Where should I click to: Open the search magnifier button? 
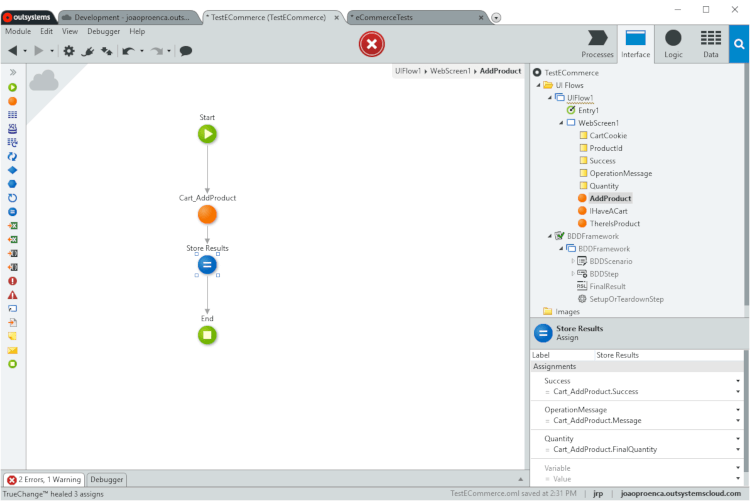coord(739,45)
